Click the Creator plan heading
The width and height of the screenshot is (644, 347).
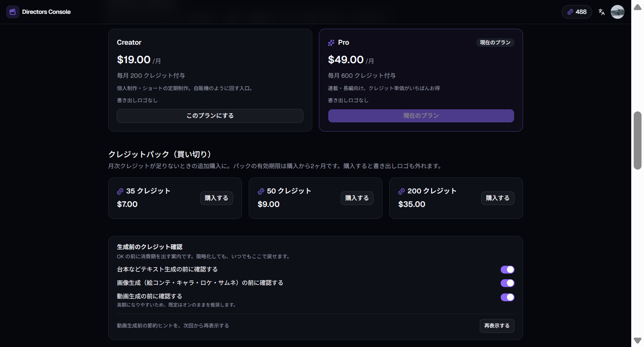tap(129, 43)
